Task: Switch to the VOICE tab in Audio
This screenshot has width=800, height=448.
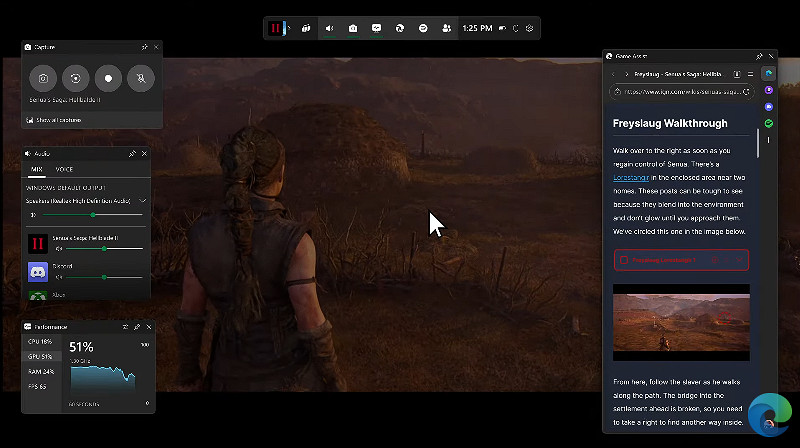Action: pos(64,170)
